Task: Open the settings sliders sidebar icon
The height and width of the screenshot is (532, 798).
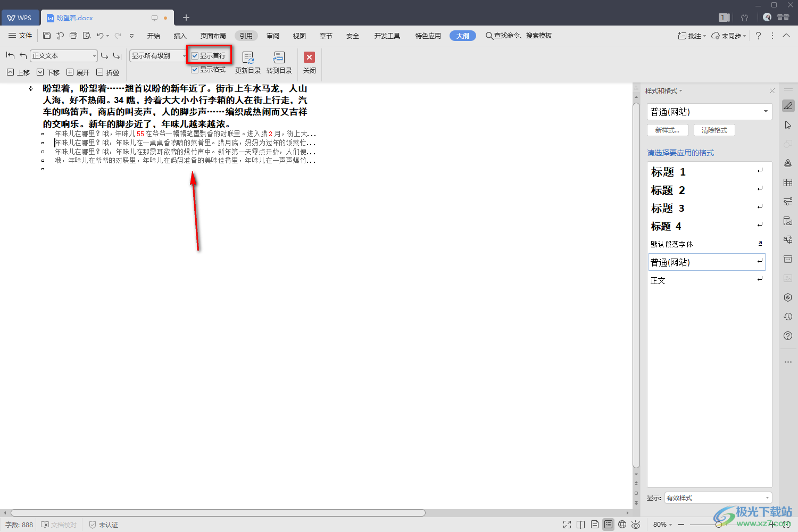Action: click(x=788, y=202)
